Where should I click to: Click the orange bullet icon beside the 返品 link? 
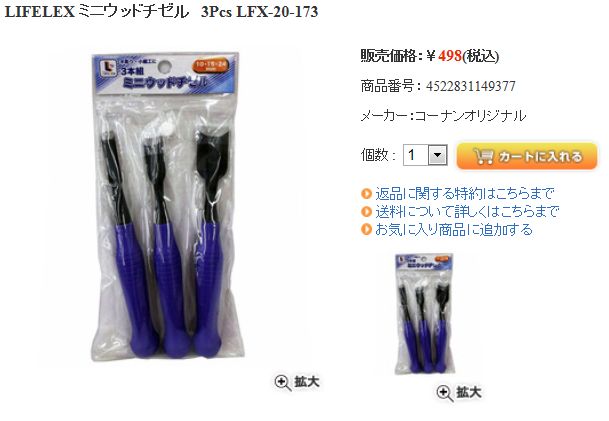pos(366,193)
